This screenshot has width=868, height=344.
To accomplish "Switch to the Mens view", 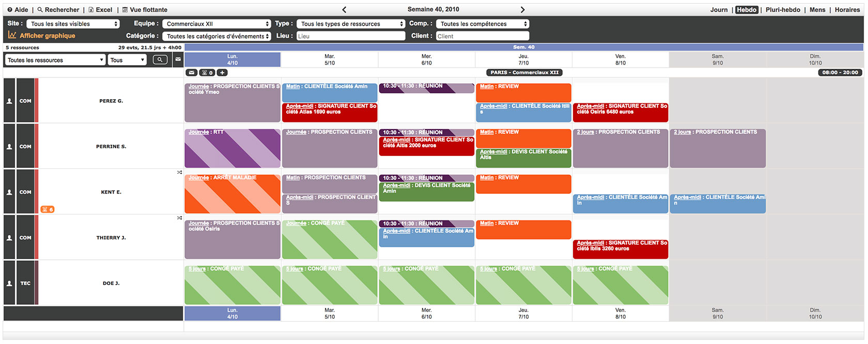I will pyautogui.click(x=817, y=10).
